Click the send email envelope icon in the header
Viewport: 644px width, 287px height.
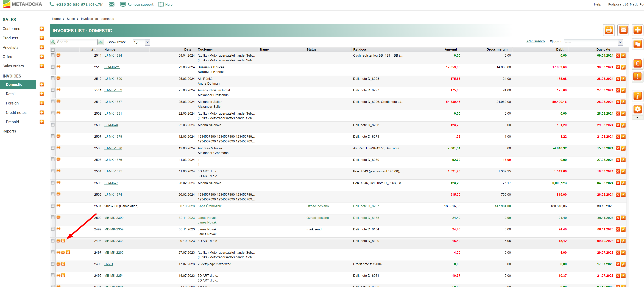tap(623, 30)
